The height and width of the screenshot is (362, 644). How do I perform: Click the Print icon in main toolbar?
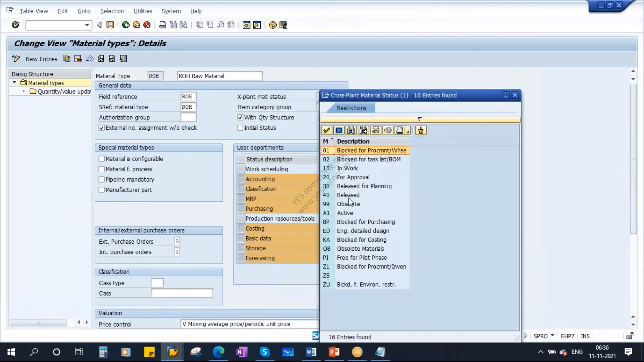tap(162, 25)
